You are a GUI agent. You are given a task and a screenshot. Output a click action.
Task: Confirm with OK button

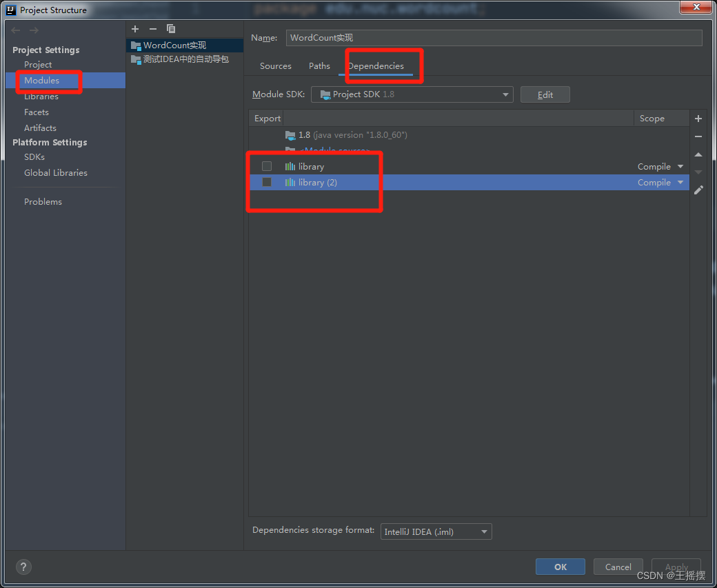click(x=560, y=567)
